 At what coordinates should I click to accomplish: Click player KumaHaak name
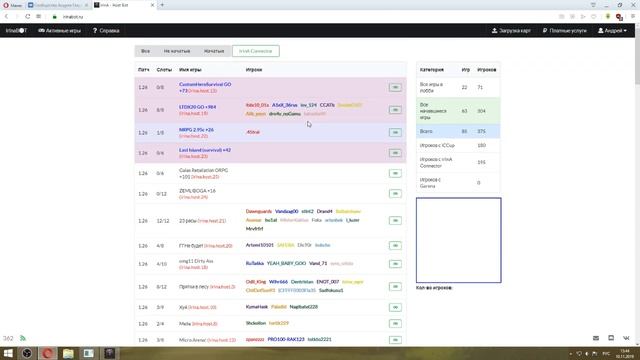(257, 307)
